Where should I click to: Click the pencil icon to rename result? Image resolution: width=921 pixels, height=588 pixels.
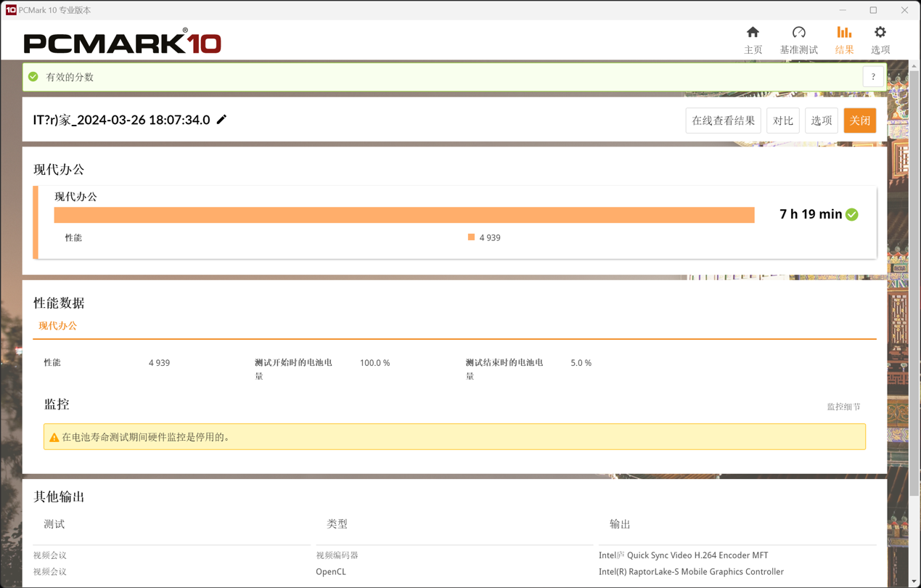222,120
